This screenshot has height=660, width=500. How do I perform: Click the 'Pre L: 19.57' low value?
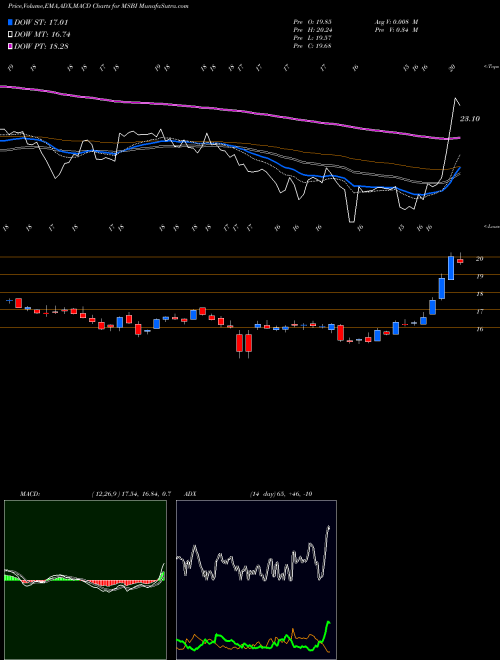point(312,38)
